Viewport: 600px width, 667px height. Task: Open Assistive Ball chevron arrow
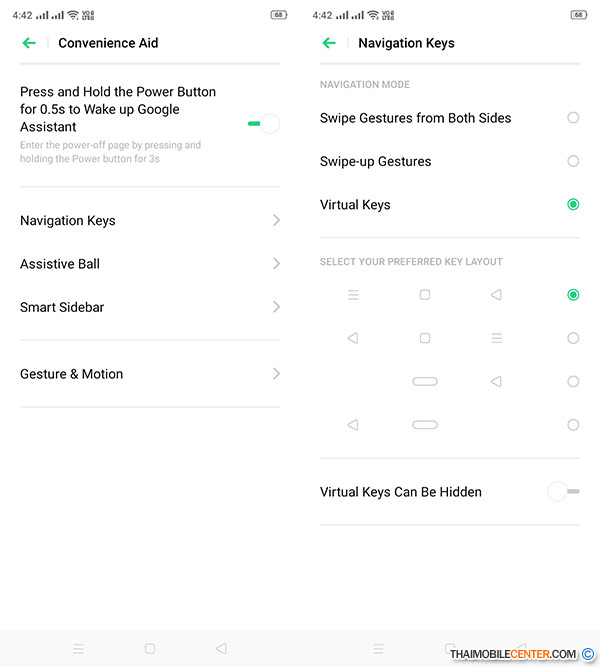[276, 264]
